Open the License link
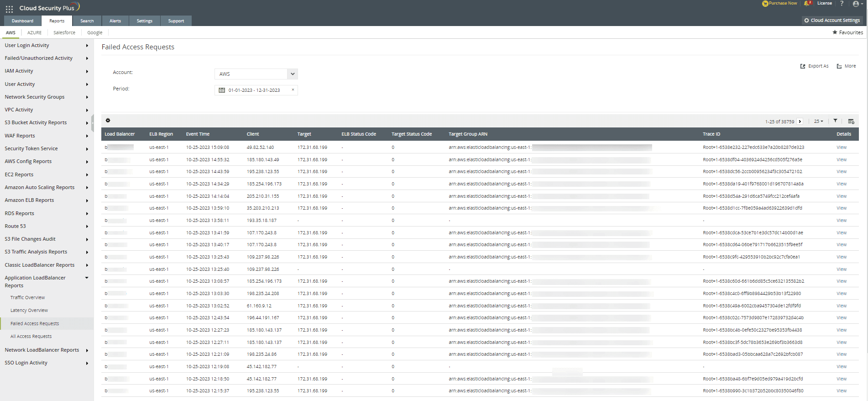The height and width of the screenshot is (401, 868). click(x=824, y=3)
